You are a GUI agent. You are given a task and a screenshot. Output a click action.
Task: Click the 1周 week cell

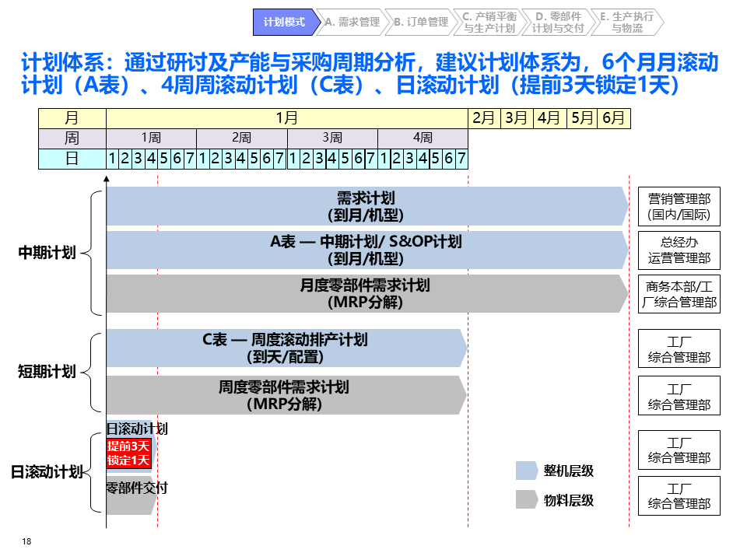152,138
